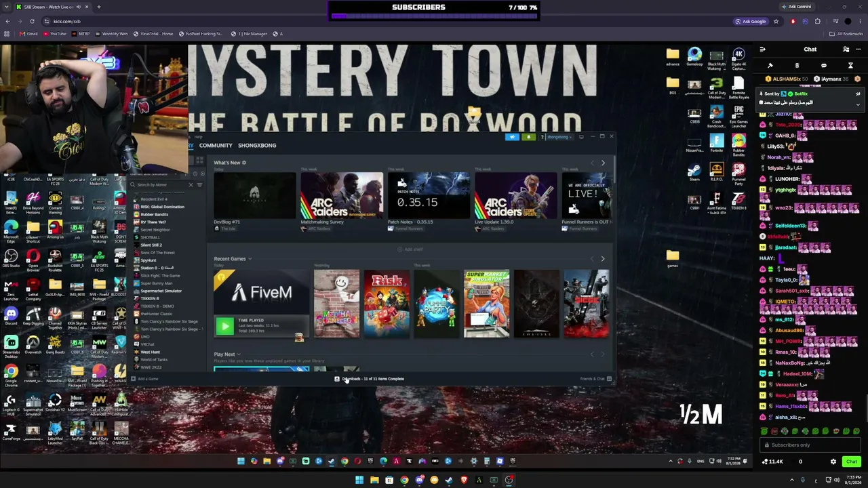Open Steam notifications bell

click(528, 137)
